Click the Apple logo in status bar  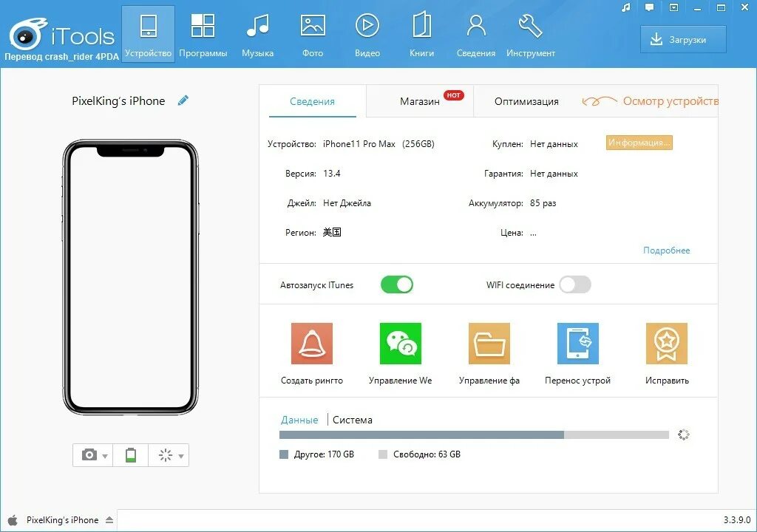point(13,520)
